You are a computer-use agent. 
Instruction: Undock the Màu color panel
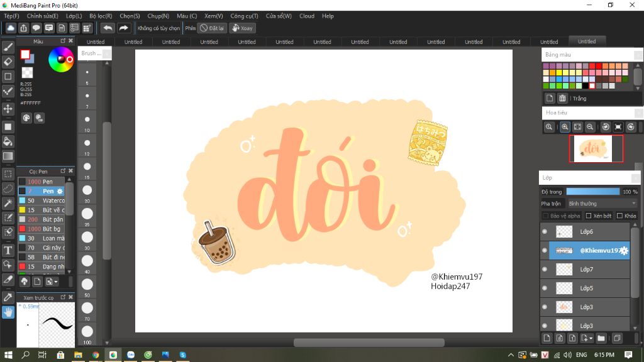click(63, 41)
